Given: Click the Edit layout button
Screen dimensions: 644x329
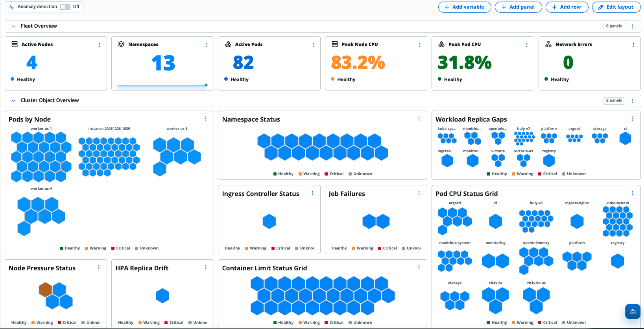Looking at the screenshot, I should (x=616, y=7).
